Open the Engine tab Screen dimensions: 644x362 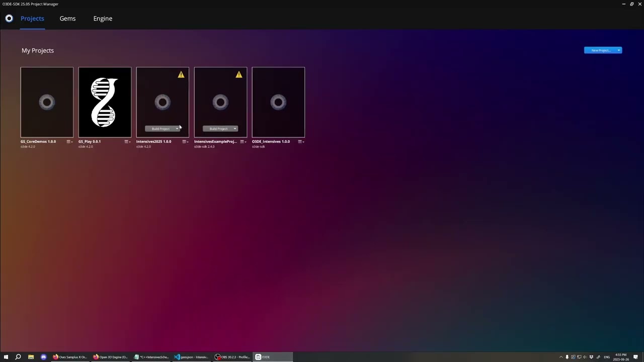click(103, 19)
